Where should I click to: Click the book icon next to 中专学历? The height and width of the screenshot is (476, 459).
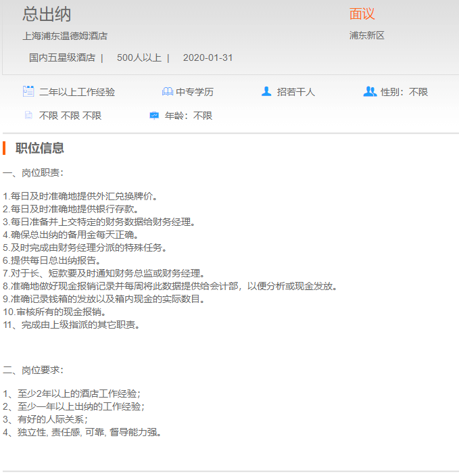[168, 92]
